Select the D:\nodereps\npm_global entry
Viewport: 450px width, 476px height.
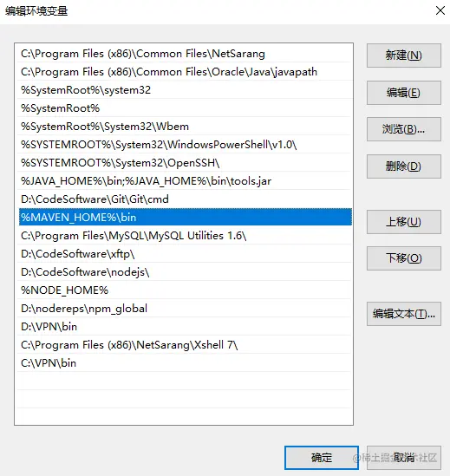pos(185,309)
